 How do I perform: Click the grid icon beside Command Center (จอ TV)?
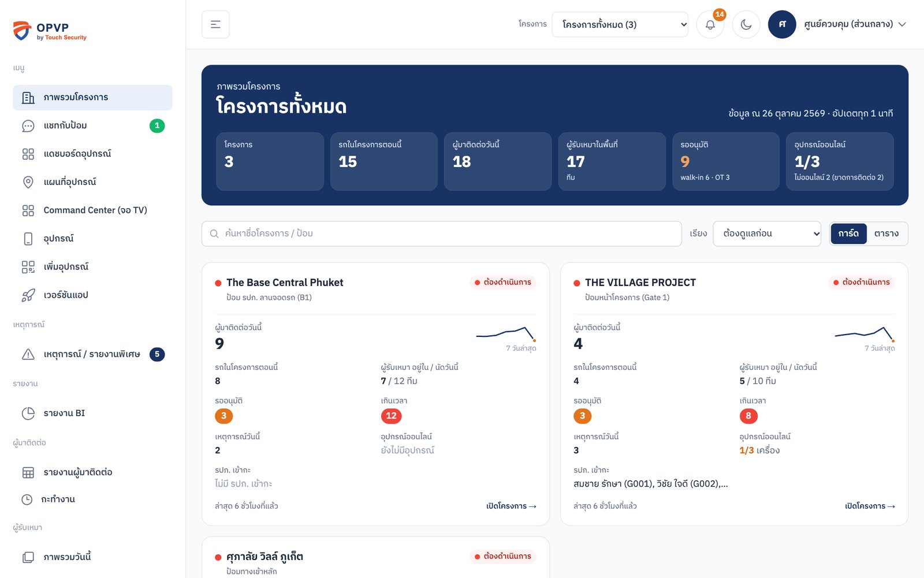(28, 210)
